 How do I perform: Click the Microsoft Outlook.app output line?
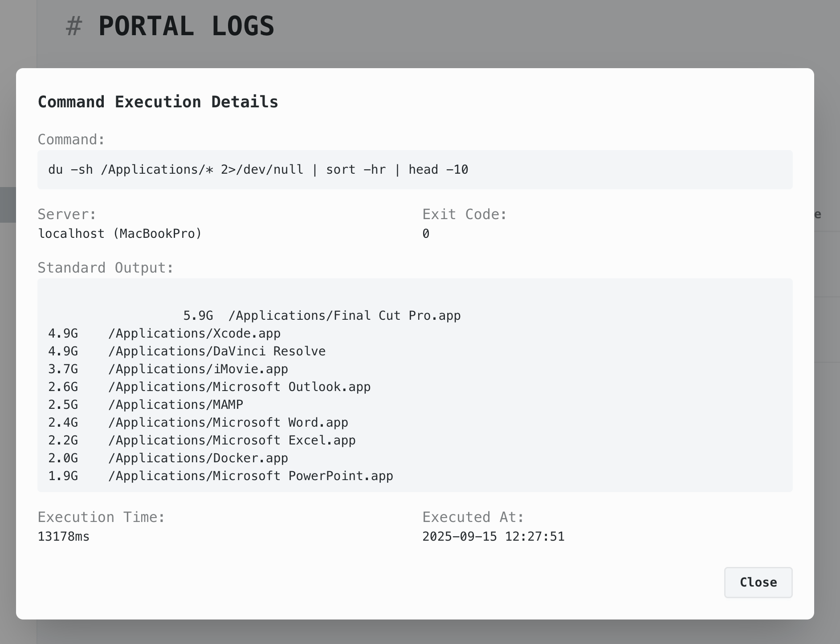coord(209,387)
